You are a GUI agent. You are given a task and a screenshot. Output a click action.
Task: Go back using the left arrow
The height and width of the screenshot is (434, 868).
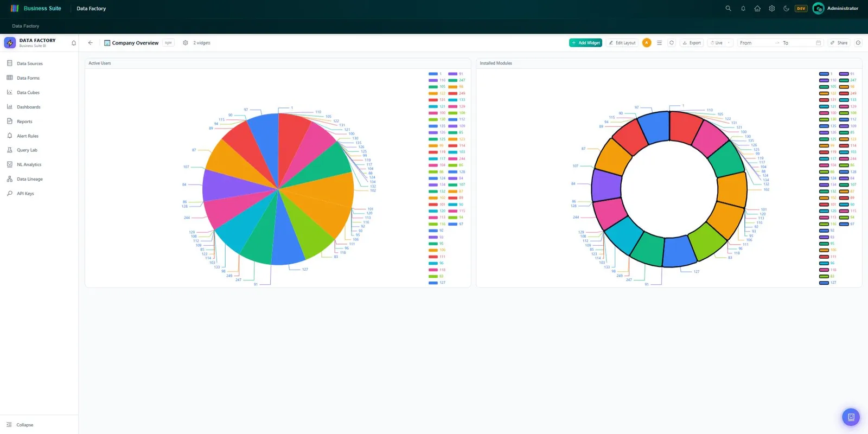coord(91,43)
